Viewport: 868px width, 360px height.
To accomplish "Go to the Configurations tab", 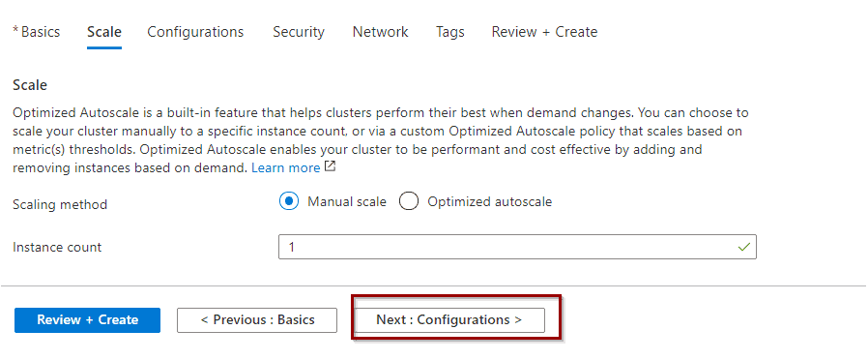I will (x=195, y=32).
